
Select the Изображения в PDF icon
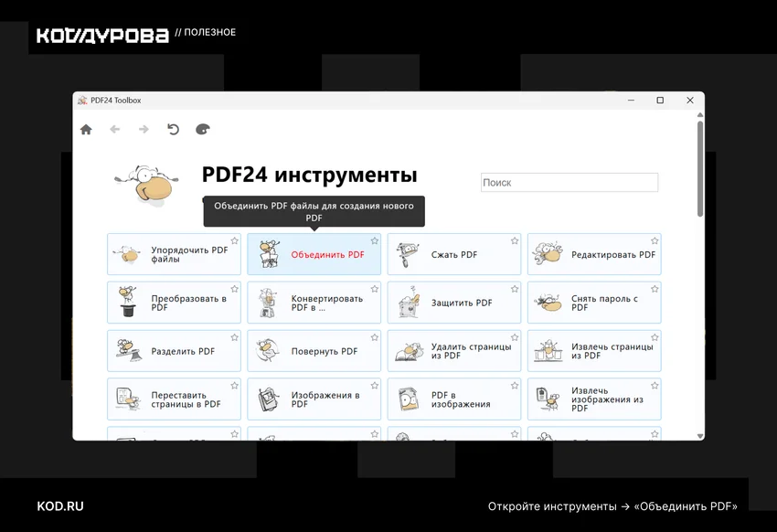point(269,399)
